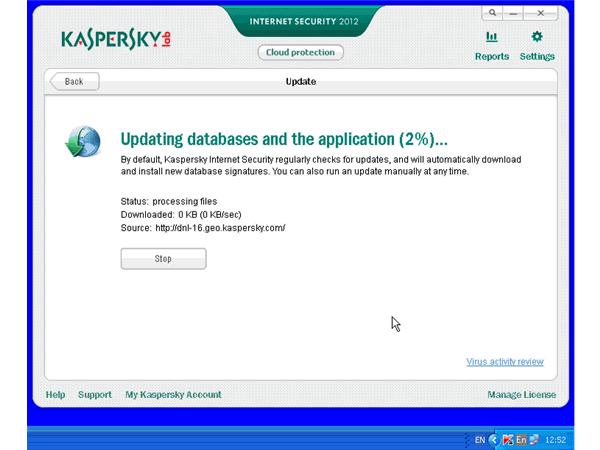
Task: Open the Virus activity review link
Action: 505,362
